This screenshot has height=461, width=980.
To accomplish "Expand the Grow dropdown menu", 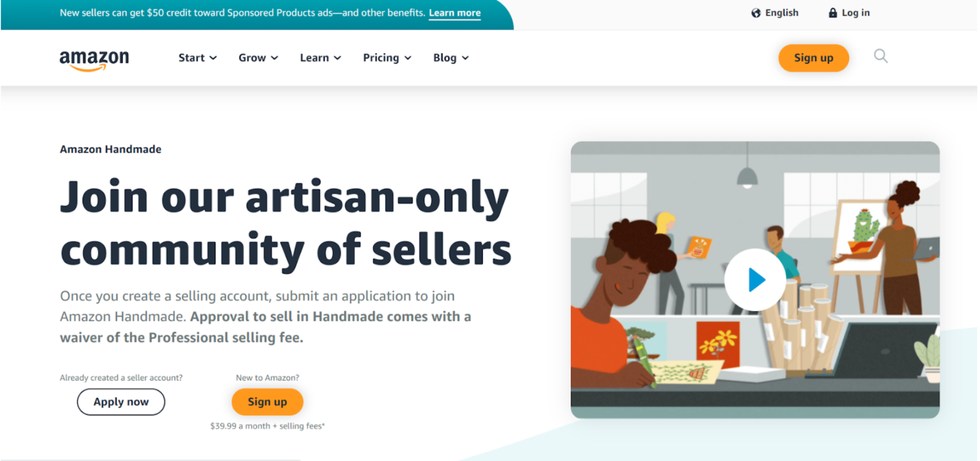I will tap(258, 58).
